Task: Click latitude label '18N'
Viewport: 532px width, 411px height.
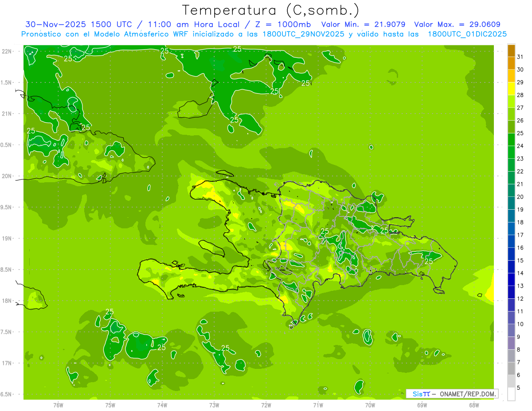Action: [7, 301]
